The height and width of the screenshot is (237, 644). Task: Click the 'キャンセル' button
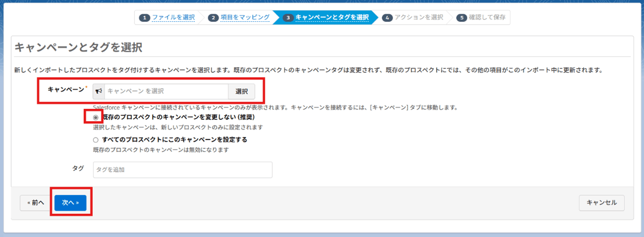pyautogui.click(x=602, y=203)
